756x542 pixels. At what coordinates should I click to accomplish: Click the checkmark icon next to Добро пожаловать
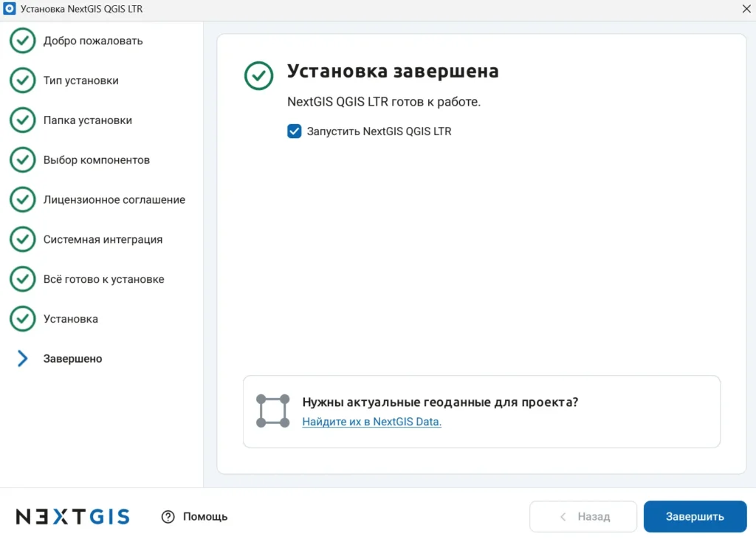click(22, 41)
